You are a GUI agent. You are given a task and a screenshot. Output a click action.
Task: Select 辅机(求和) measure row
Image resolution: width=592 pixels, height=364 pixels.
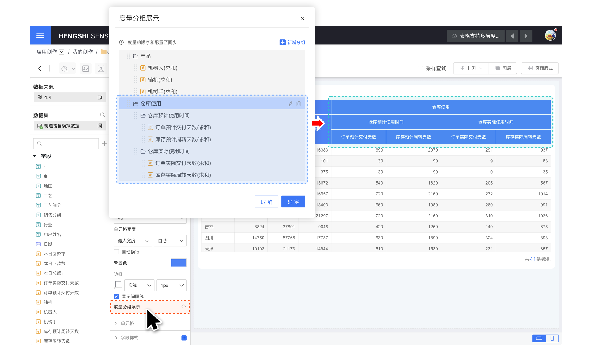[212, 80]
